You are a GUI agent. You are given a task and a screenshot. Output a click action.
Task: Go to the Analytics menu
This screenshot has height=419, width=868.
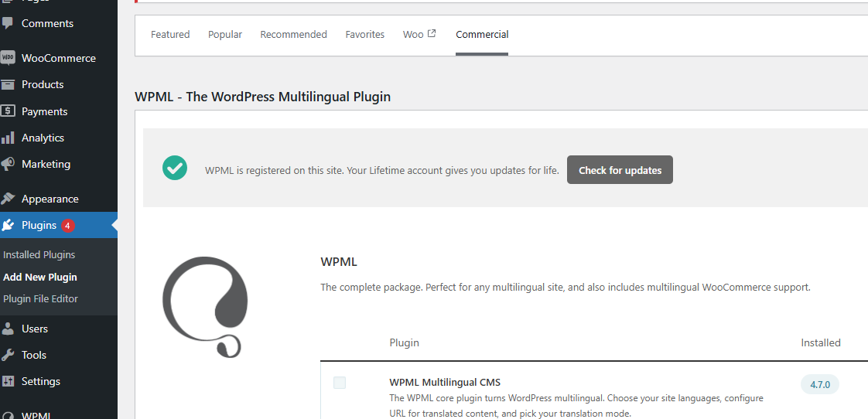[43, 138]
